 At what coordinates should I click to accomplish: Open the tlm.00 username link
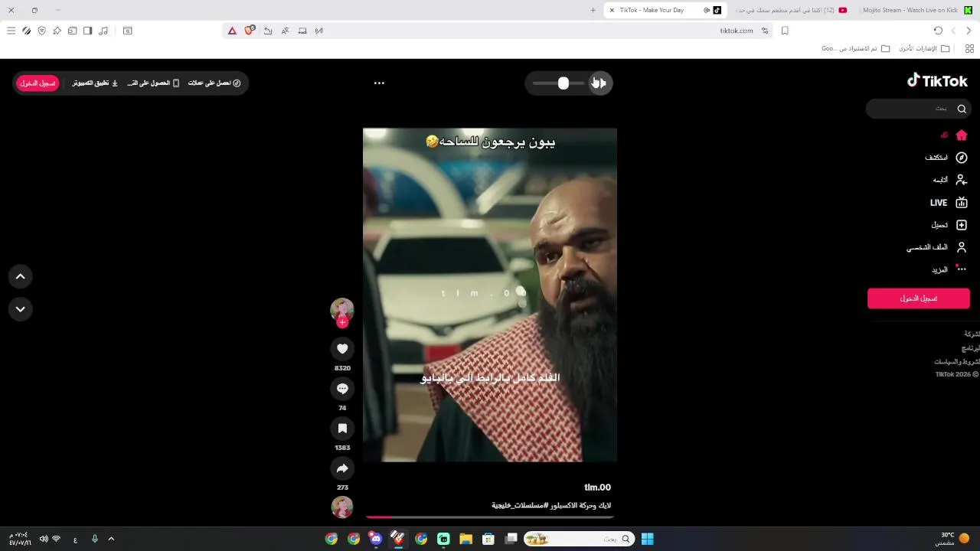click(597, 487)
